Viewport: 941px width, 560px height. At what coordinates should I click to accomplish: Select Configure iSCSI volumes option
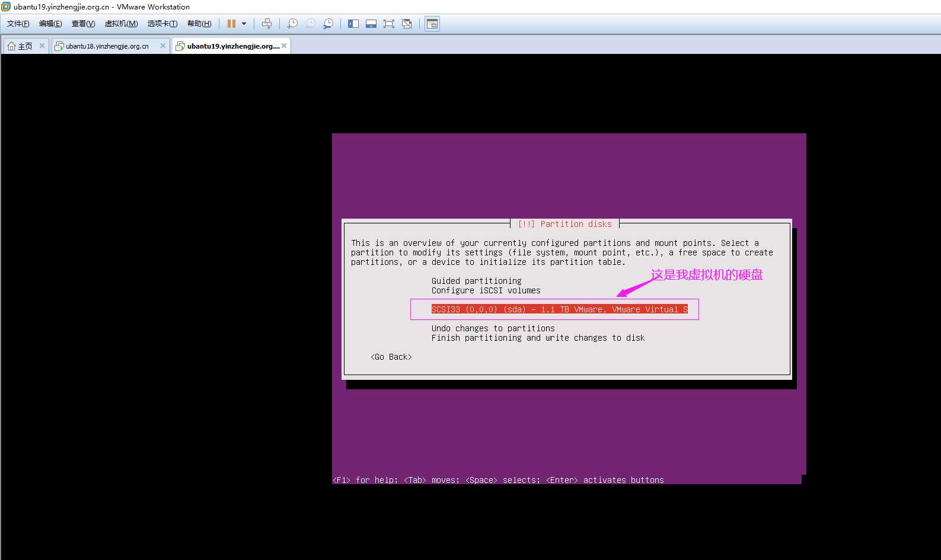(x=486, y=290)
